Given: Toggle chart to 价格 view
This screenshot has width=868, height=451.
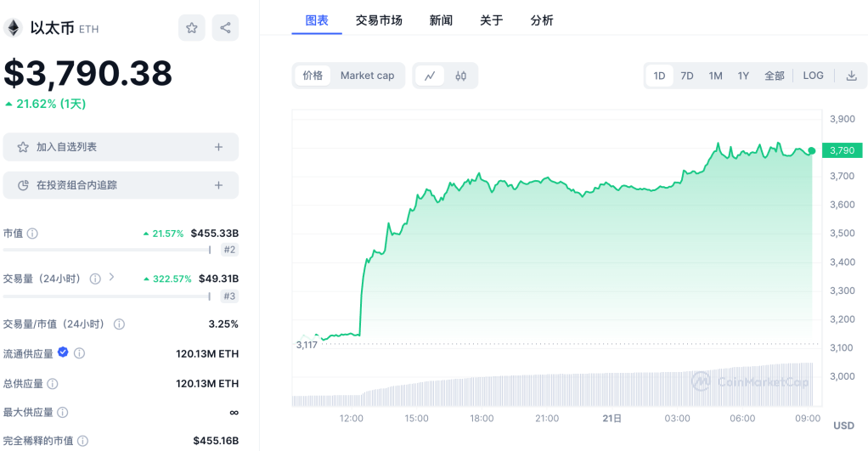Looking at the screenshot, I should (313, 76).
